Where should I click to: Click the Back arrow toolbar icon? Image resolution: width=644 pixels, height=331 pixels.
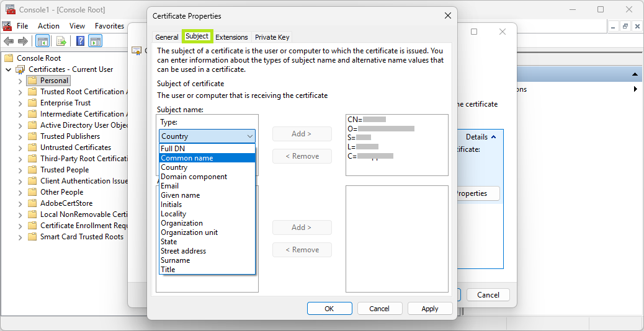[x=9, y=42]
